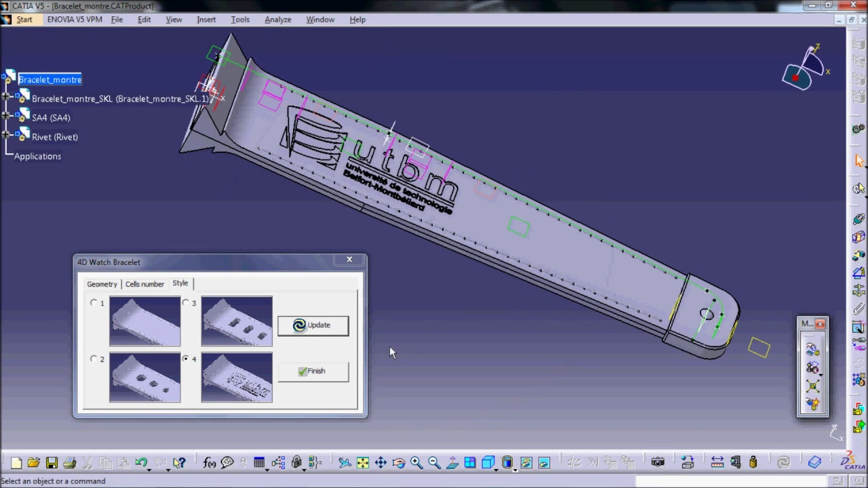Undo the last action with Undo icon
The height and width of the screenshot is (488, 868).
pos(140,462)
